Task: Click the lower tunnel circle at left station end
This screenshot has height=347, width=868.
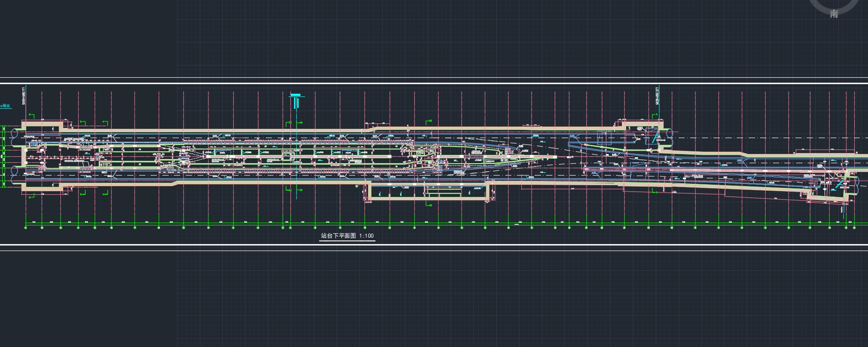Action: click(15, 173)
